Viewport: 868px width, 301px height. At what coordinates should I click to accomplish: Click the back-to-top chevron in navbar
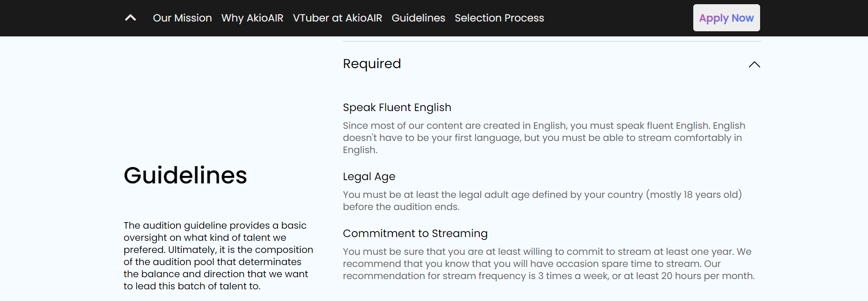click(x=130, y=18)
